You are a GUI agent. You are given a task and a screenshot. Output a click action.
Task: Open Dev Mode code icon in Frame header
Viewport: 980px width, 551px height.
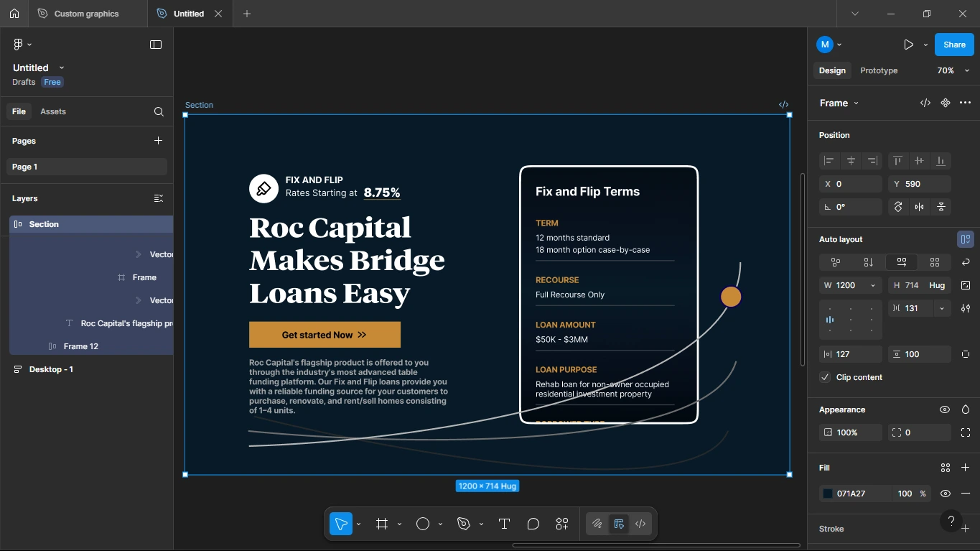pos(925,103)
